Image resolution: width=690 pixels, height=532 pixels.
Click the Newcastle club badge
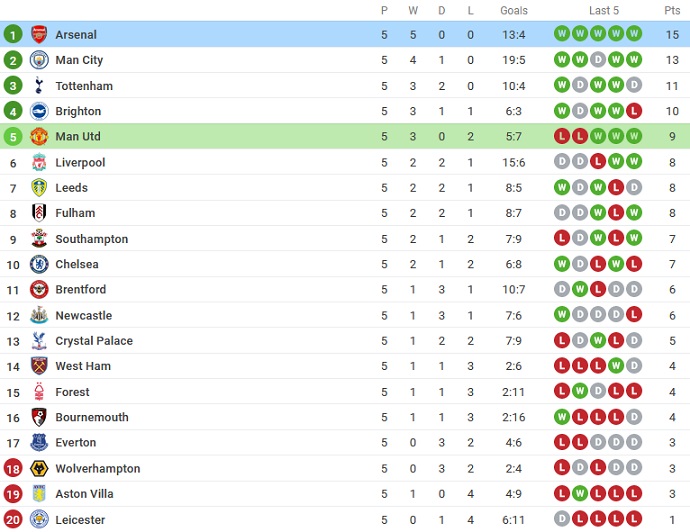[x=39, y=315]
